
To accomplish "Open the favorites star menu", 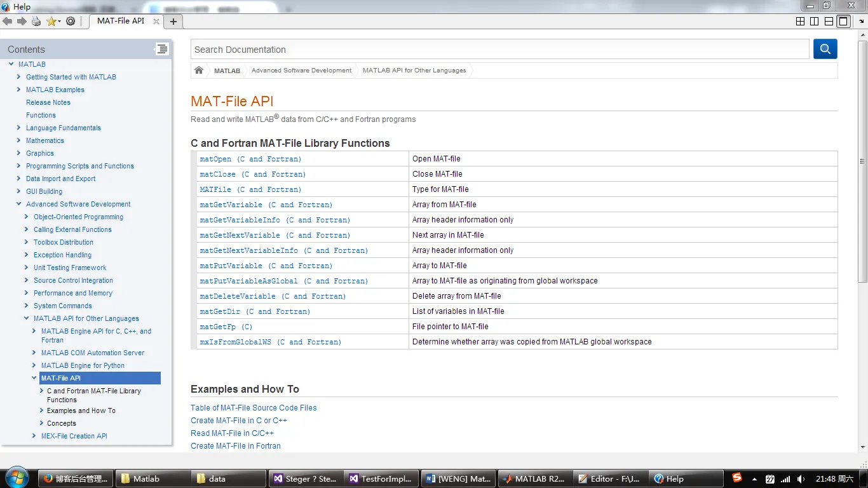I will pos(53,21).
